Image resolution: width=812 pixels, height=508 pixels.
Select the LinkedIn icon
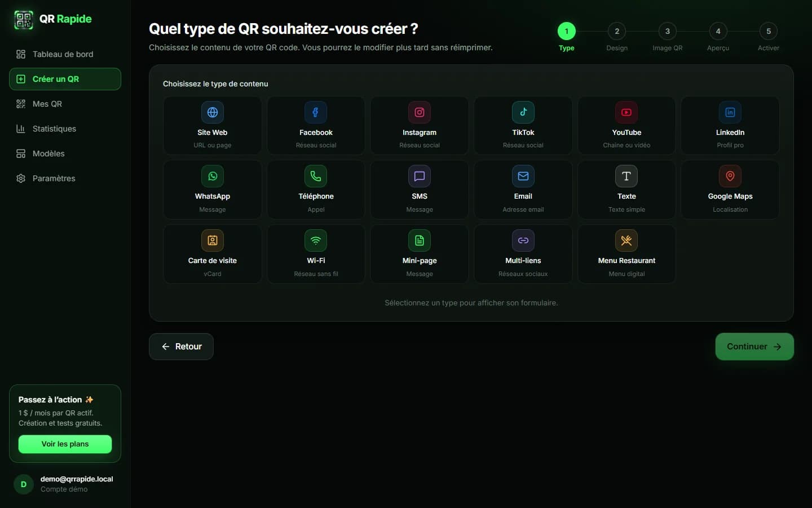(x=730, y=112)
